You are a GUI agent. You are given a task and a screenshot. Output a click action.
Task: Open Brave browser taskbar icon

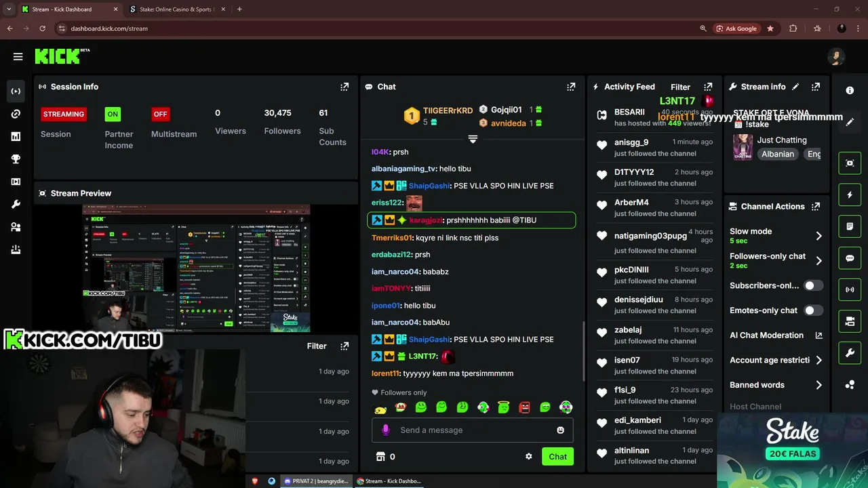point(256,481)
